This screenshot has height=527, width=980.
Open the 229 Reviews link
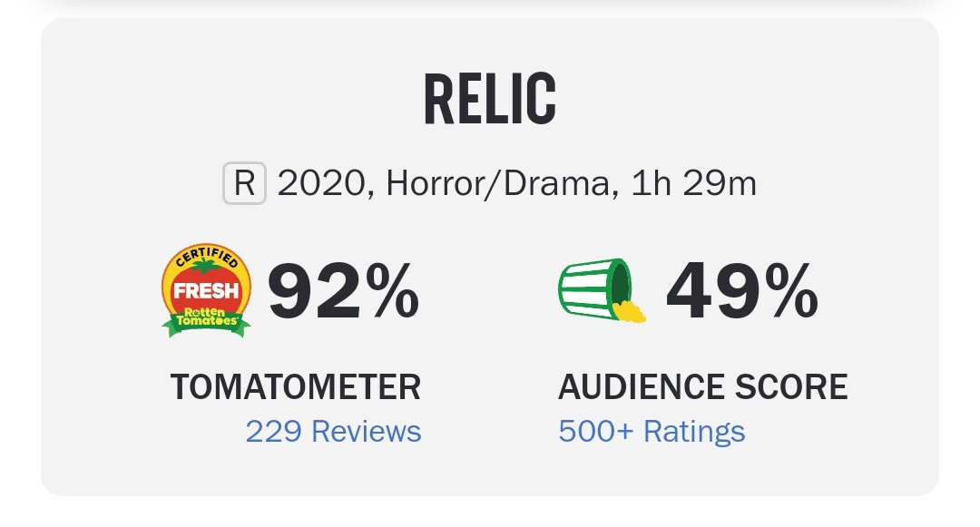[x=333, y=432]
